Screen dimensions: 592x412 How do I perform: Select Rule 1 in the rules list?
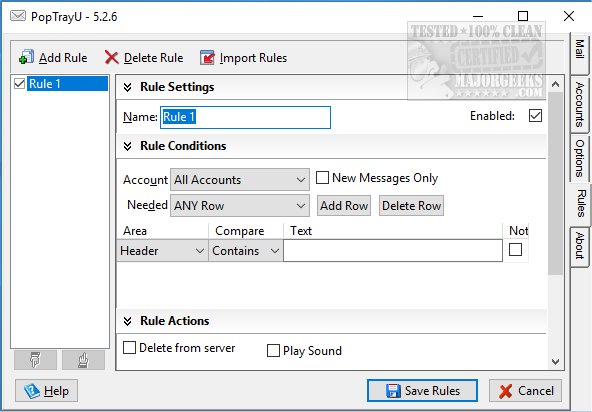point(67,83)
